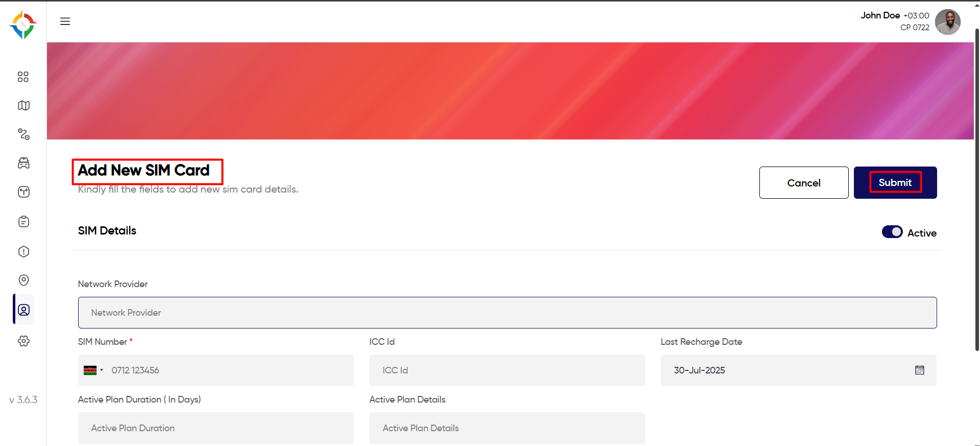Open the clipboard reports icon in the sidebar
The height and width of the screenshot is (446, 980).
23,222
